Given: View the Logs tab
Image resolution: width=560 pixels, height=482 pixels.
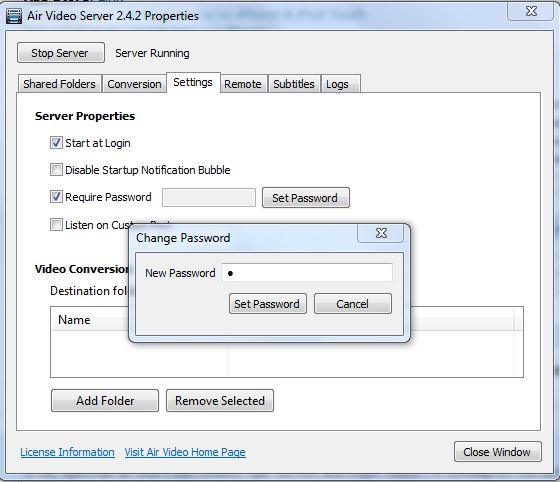Looking at the screenshot, I should (x=340, y=84).
